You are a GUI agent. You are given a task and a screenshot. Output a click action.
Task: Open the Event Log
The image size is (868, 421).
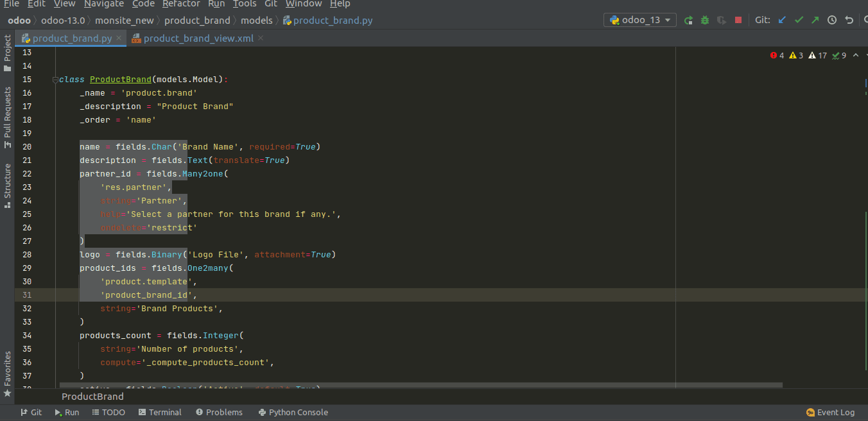[830, 412]
